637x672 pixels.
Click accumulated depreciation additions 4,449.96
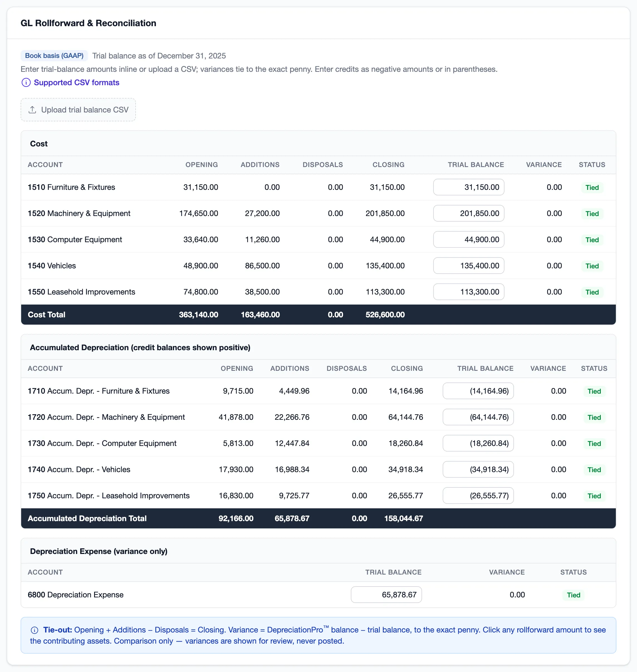(294, 391)
